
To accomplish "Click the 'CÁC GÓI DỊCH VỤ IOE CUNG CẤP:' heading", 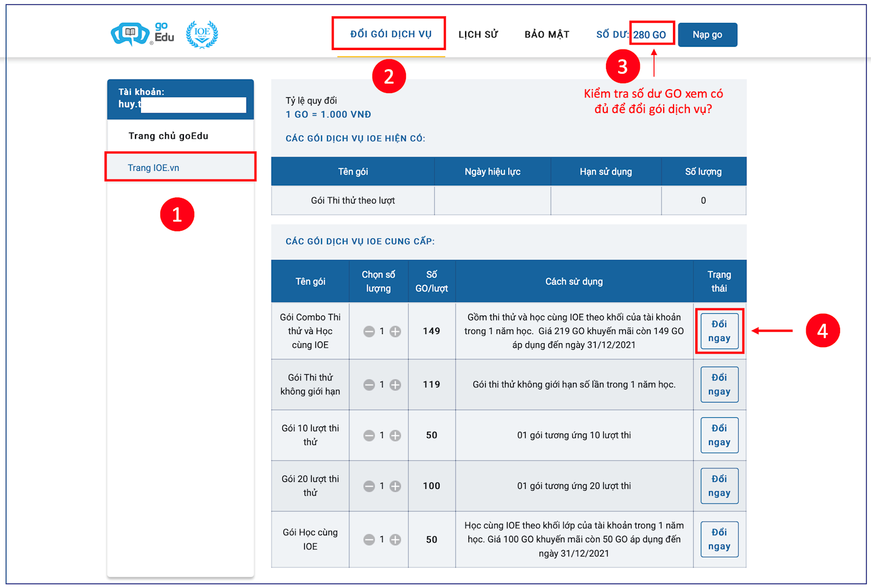I will [x=360, y=241].
